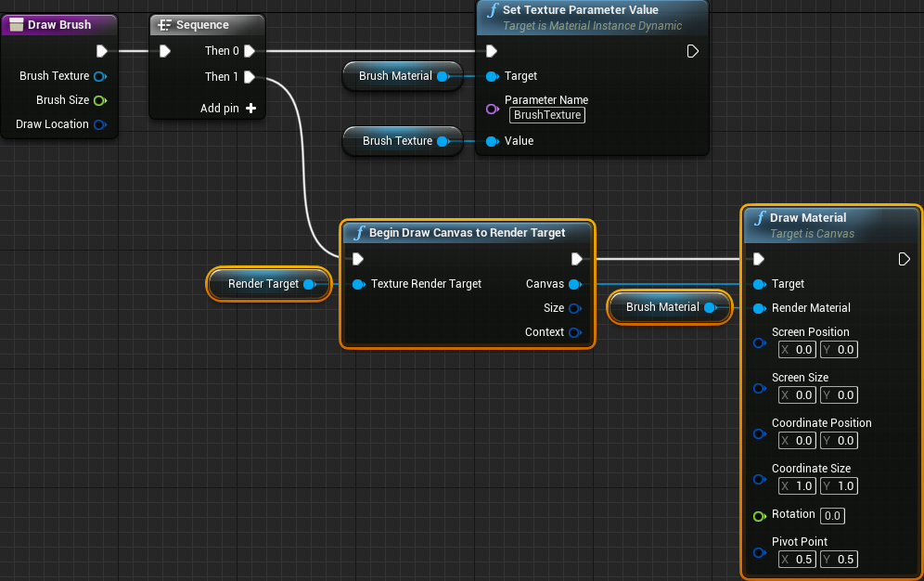Image resolution: width=924 pixels, height=581 pixels.
Task: Click Draw Brush node's Brush Size pin
Action: click(x=100, y=101)
